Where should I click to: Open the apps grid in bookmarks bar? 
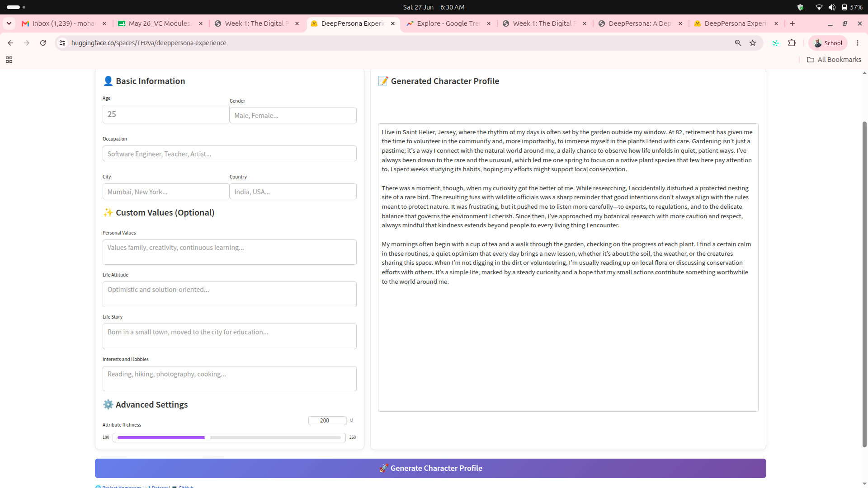(9, 60)
